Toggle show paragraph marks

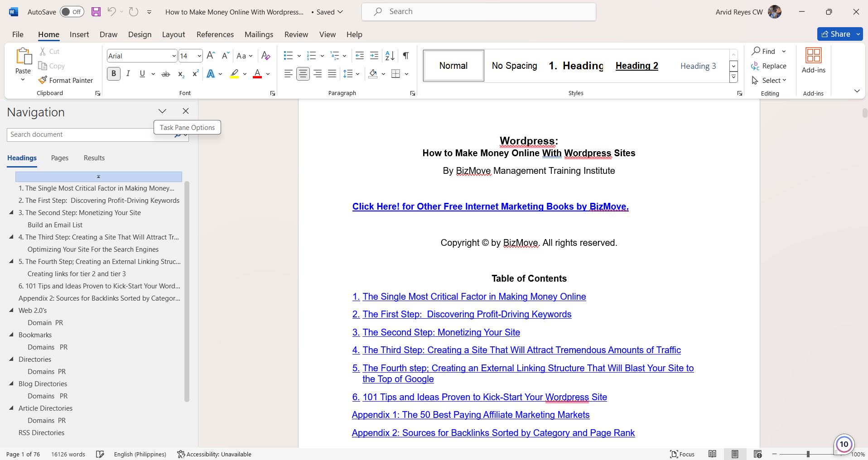[x=406, y=56]
